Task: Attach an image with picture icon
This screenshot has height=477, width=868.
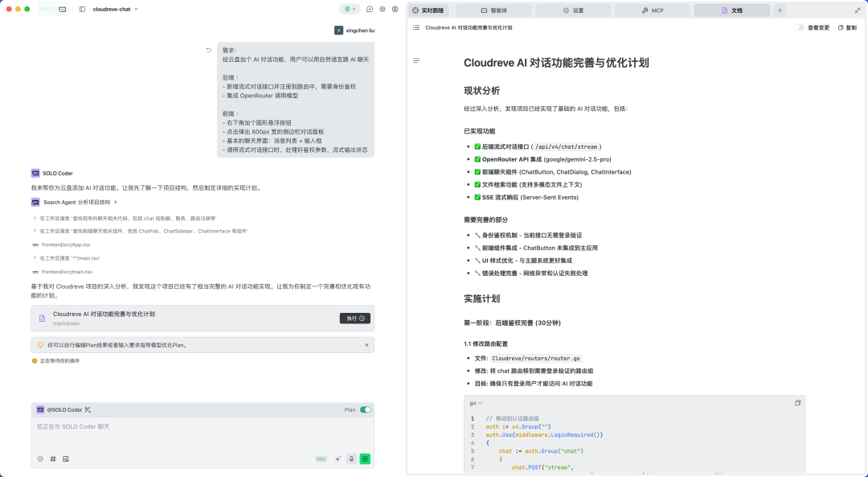Action: [66, 458]
